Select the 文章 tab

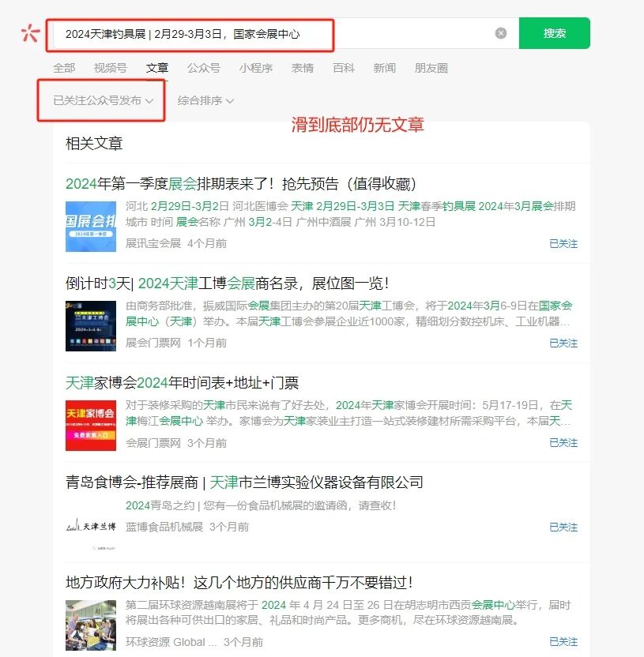[x=157, y=68]
